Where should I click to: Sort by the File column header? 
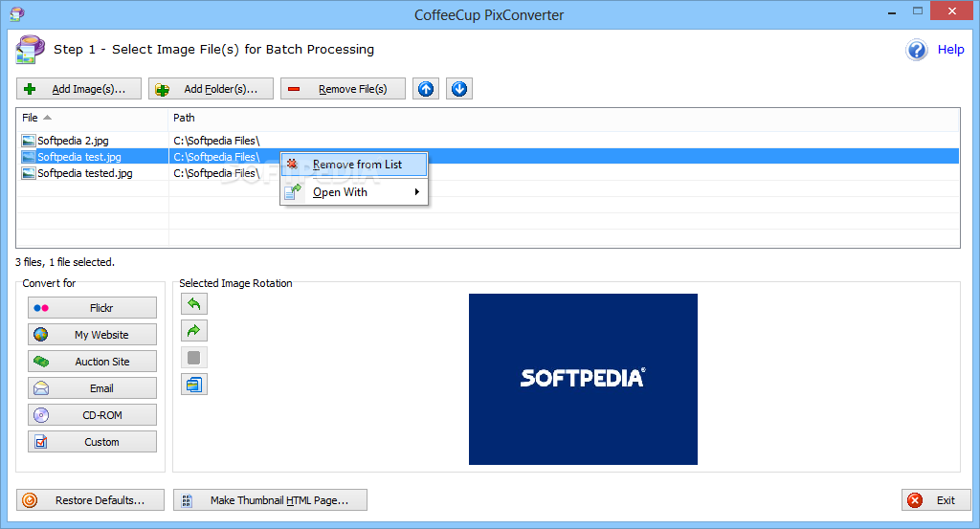(92, 118)
